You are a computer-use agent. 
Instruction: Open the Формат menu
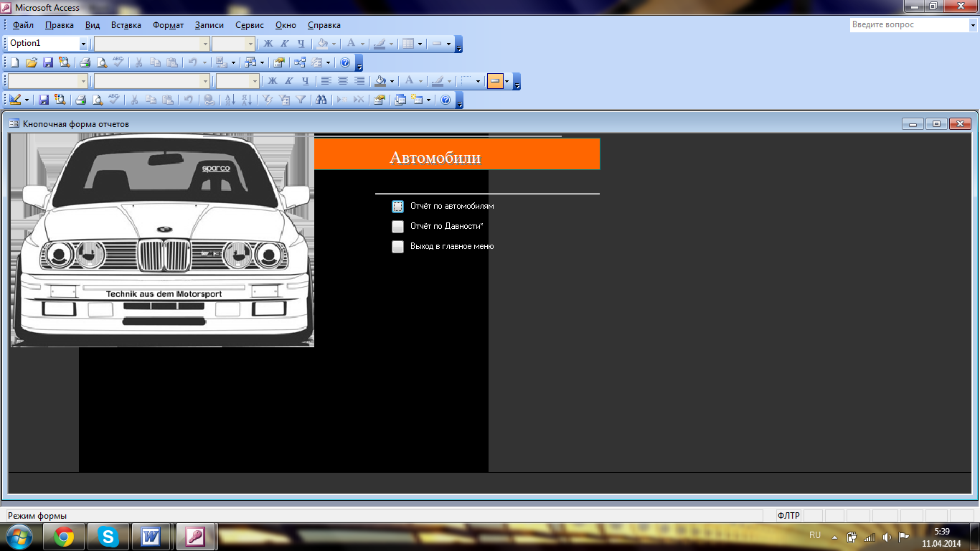(168, 25)
